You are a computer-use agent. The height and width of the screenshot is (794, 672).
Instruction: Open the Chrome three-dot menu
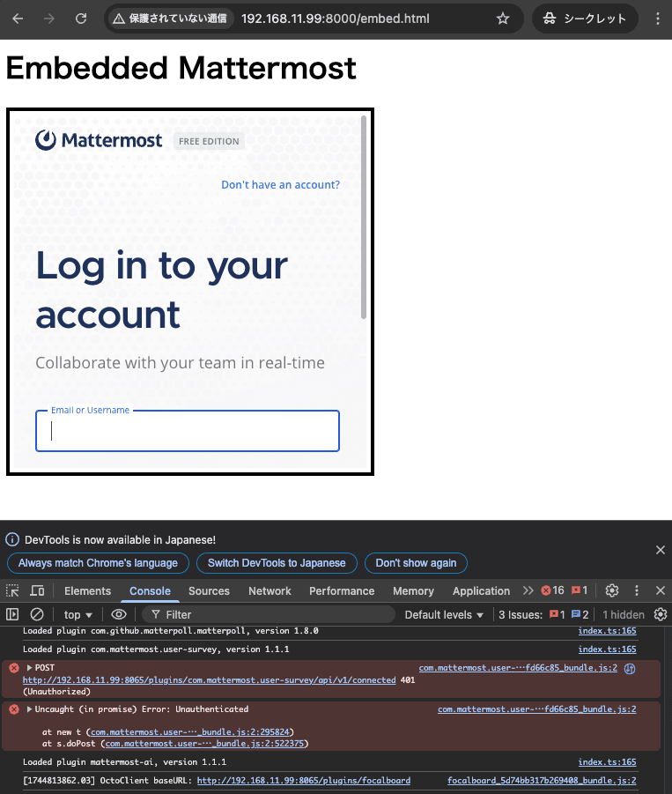pyautogui.click(x=658, y=19)
